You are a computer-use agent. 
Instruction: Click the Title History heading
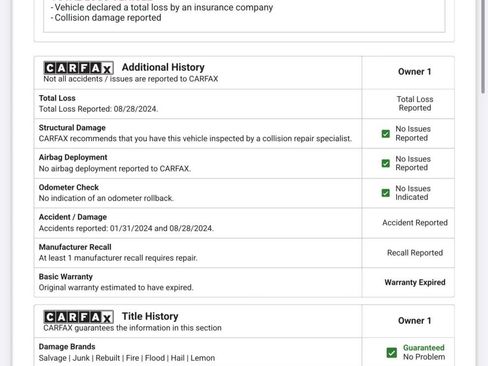pos(150,316)
